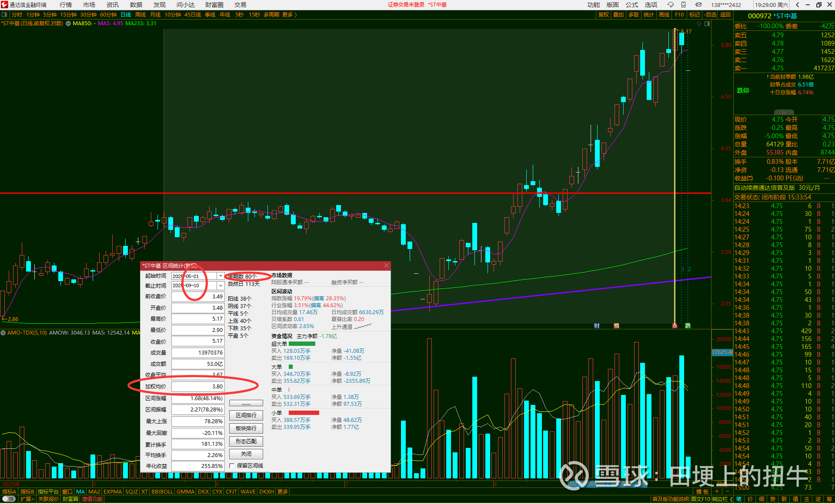Open the 行情 menu
This screenshot has height=504, width=835.
coord(66,5)
